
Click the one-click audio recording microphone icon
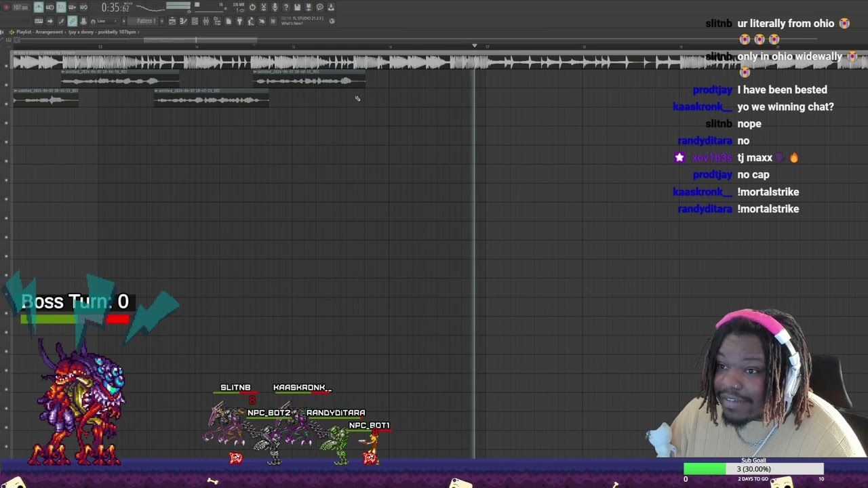[x=275, y=7]
